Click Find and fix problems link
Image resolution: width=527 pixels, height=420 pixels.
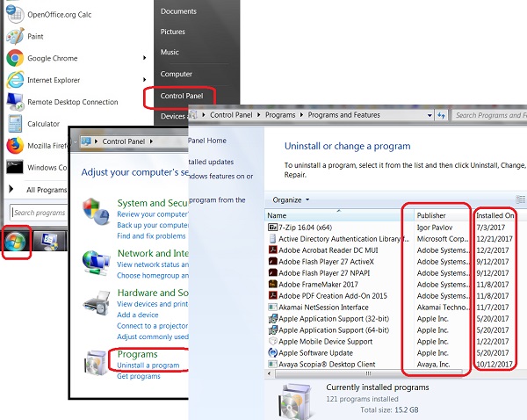(151, 236)
